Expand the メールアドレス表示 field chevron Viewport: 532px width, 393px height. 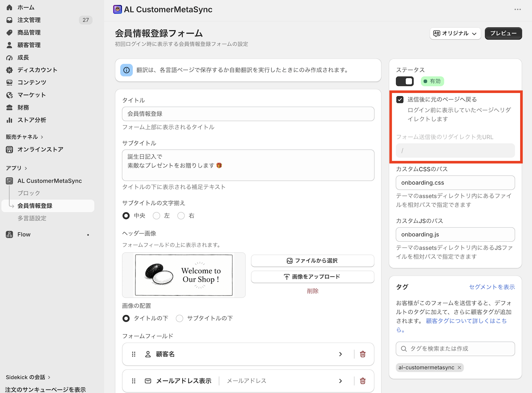(341, 381)
